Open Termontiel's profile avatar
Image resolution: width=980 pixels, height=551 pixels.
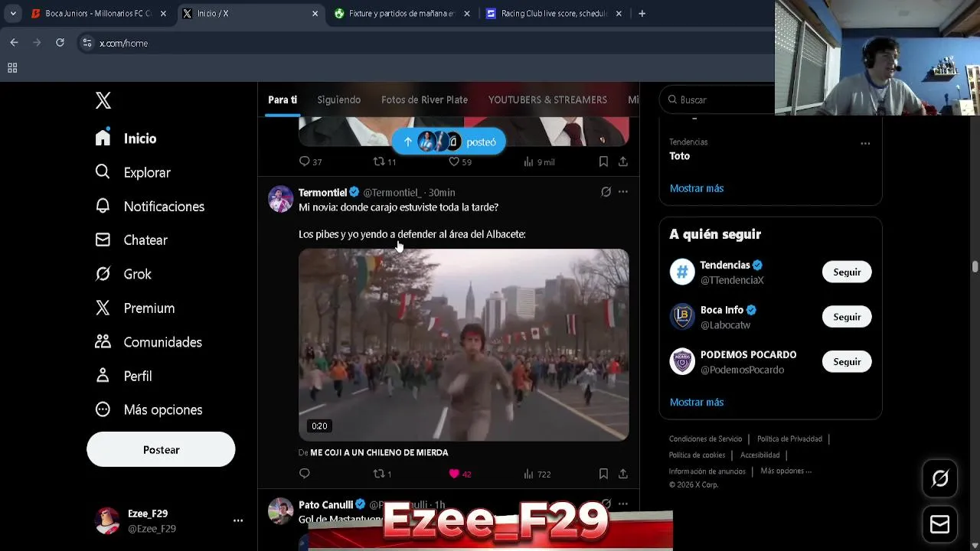pyautogui.click(x=280, y=199)
